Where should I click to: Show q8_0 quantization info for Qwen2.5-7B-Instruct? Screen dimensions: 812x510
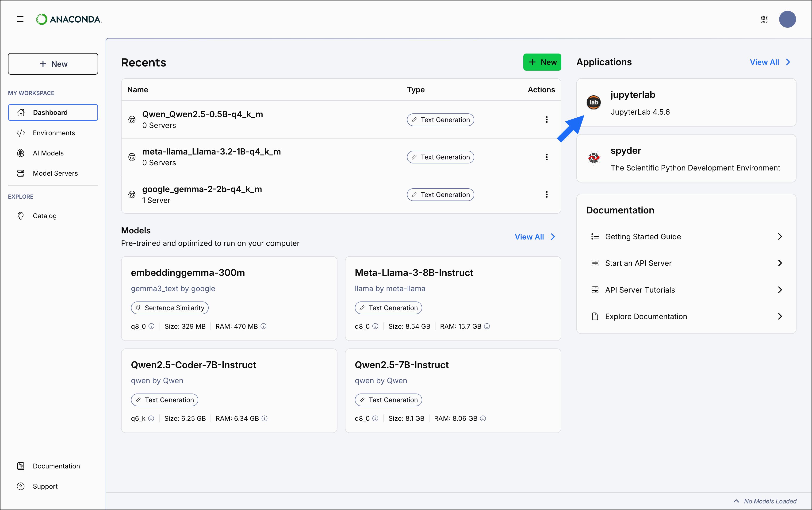(x=375, y=418)
